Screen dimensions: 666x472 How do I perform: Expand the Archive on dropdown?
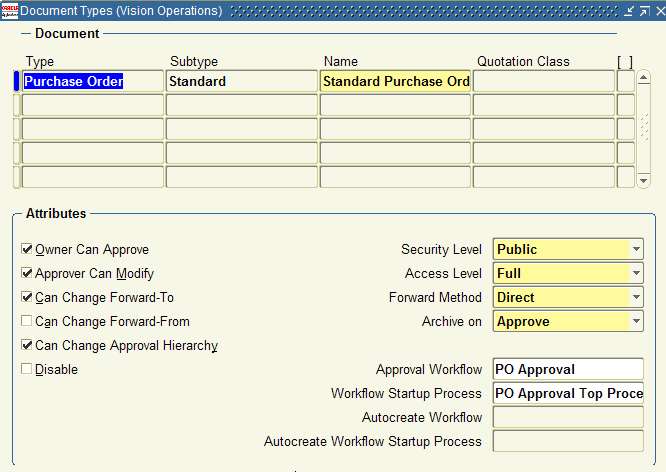tap(636, 321)
